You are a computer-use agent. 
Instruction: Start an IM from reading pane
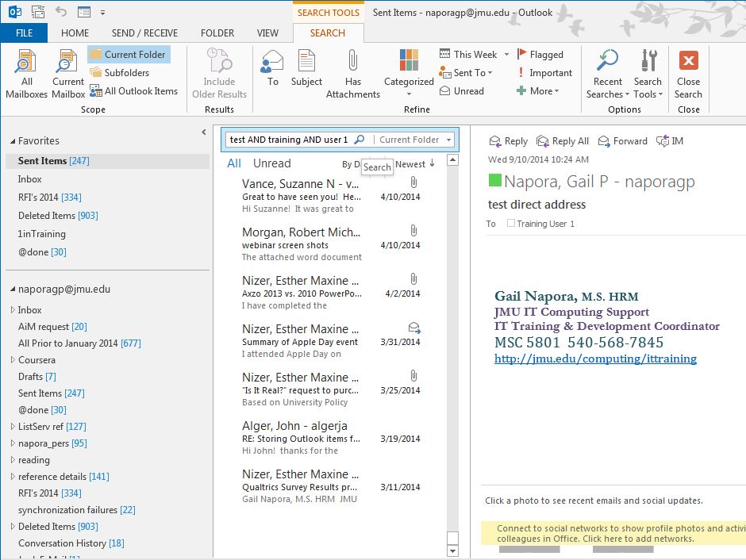pyautogui.click(x=670, y=141)
